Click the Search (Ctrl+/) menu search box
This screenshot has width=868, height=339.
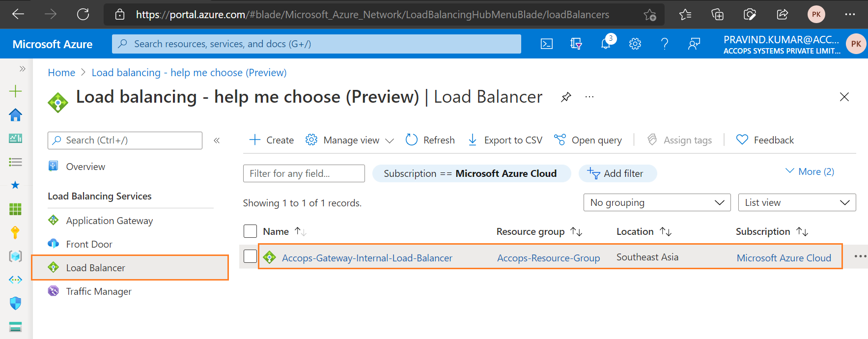click(125, 141)
